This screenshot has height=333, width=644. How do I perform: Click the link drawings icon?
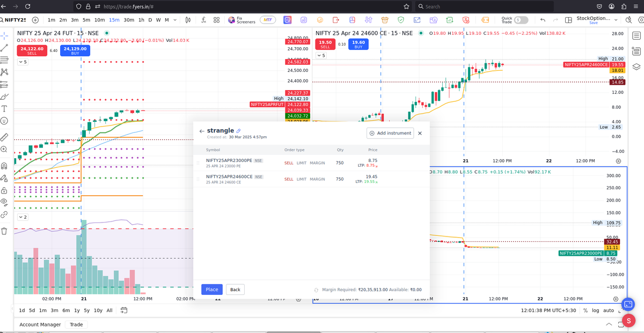(x=4, y=214)
